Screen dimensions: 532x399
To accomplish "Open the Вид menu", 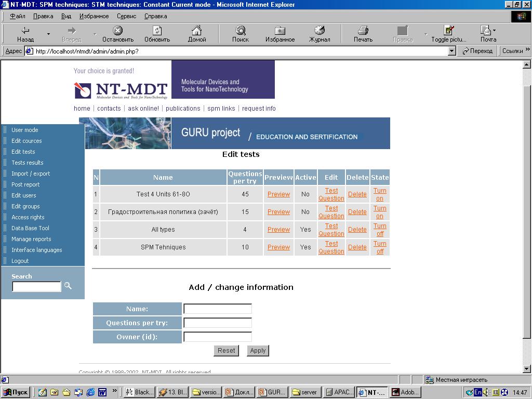I will click(x=66, y=16).
